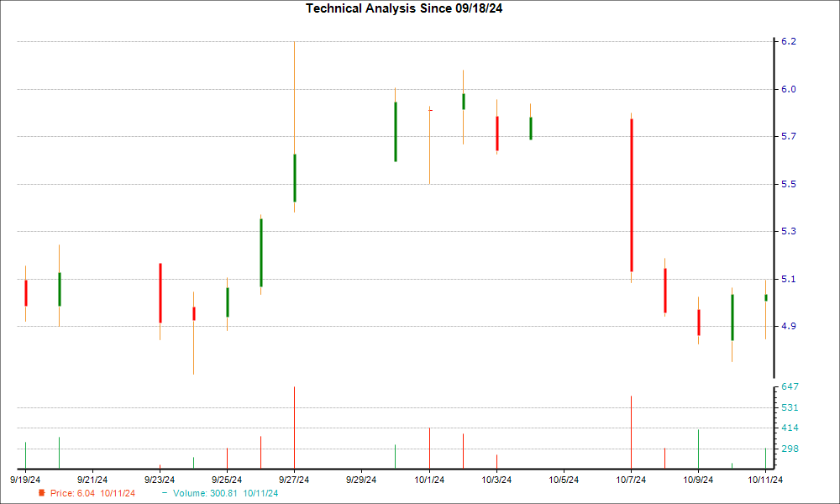Click the 10/3/24 date label
The image size is (840, 504).
click(x=496, y=480)
